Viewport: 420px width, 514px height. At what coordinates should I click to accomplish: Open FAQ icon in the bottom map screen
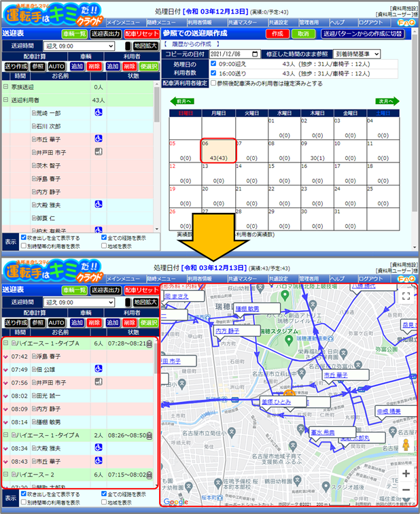click(x=406, y=279)
